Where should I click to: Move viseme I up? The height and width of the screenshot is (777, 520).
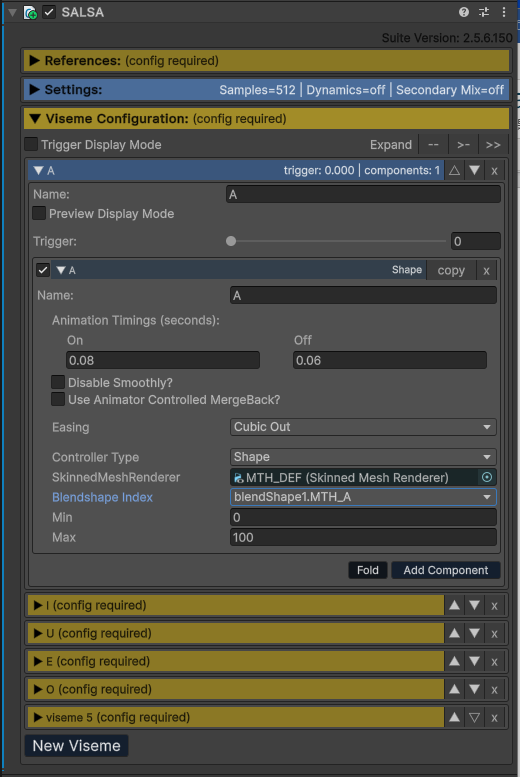coord(454,606)
